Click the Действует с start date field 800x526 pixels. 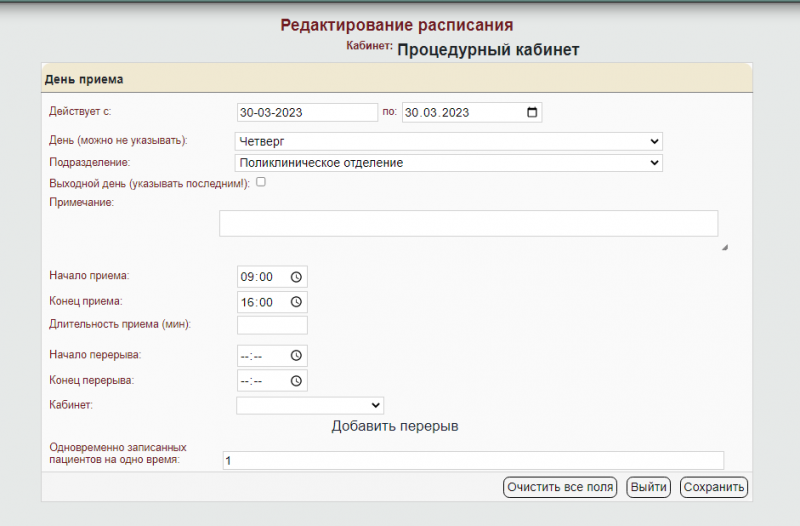pyautogui.click(x=306, y=112)
